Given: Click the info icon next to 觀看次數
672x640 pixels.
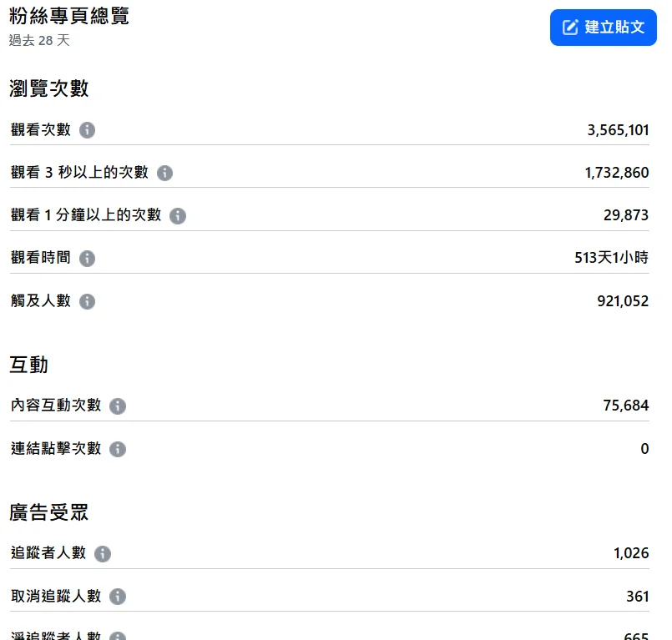Looking at the screenshot, I should click(87, 130).
